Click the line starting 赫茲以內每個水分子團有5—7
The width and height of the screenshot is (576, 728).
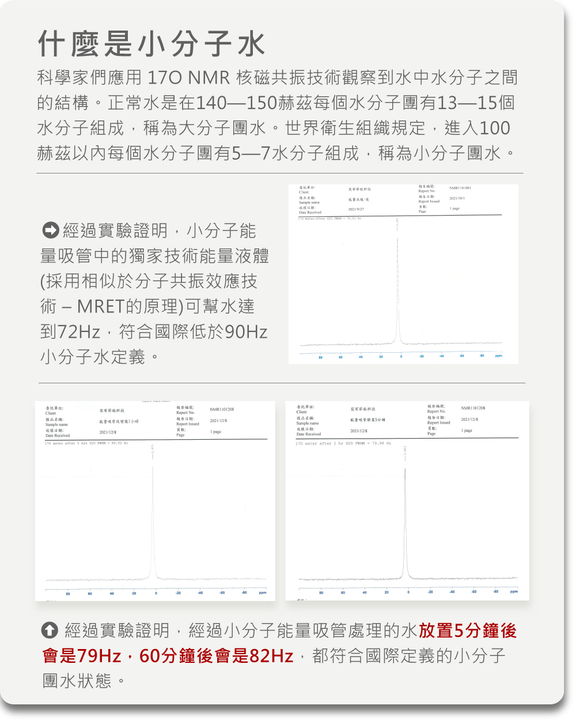pyautogui.click(x=276, y=153)
